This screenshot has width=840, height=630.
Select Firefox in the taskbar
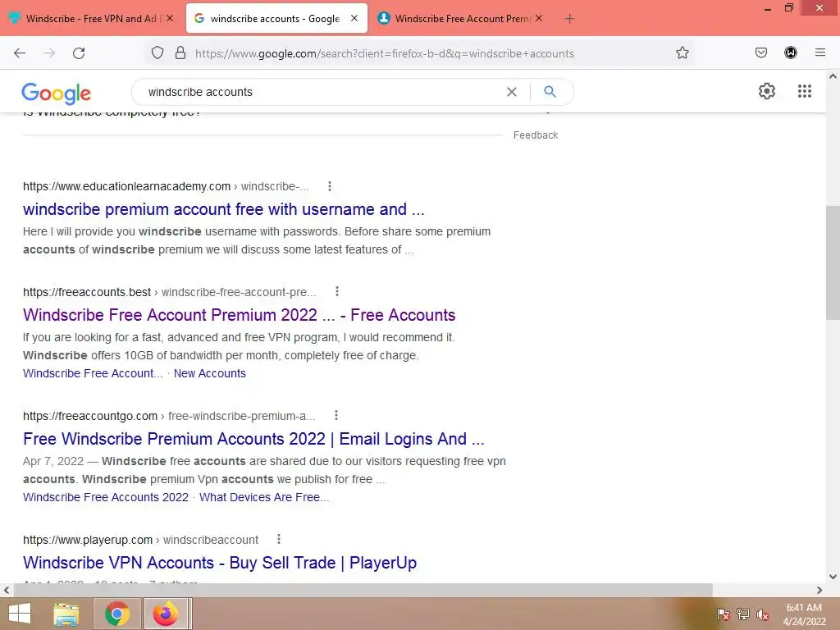click(166, 614)
